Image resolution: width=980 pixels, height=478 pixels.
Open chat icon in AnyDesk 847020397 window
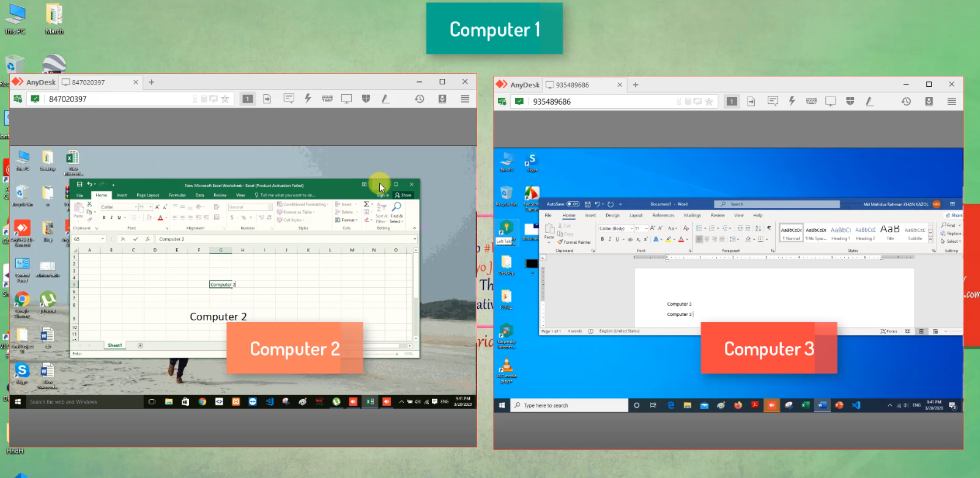pyautogui.click(x=289, y=98)
